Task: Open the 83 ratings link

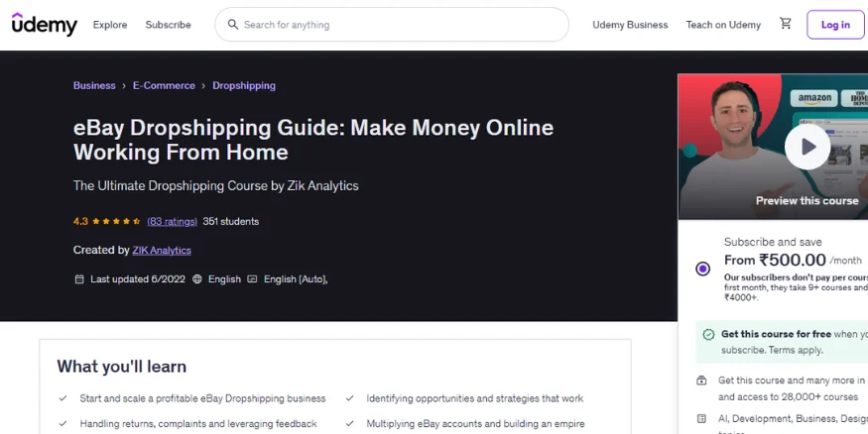Action: (173, 221)
